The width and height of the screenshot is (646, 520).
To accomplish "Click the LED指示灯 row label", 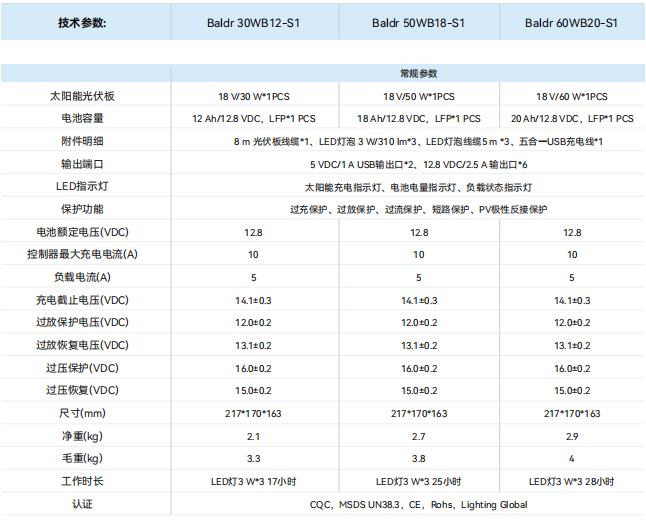I will click(x=82, y=187).
